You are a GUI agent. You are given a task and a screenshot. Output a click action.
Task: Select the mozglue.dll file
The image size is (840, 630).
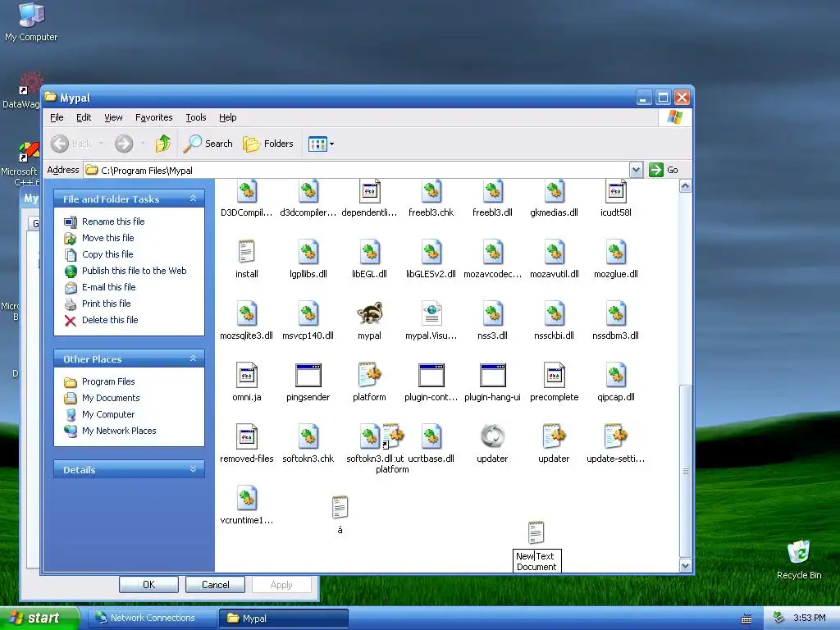point(616,253)
